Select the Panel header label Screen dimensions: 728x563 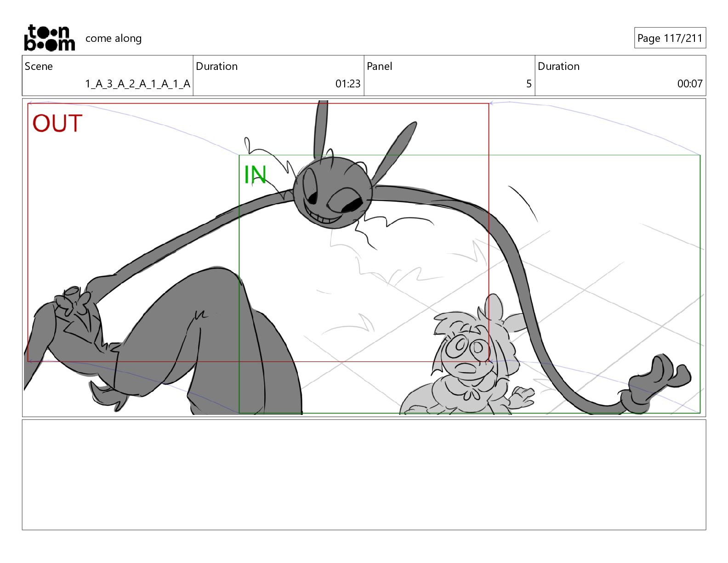tap(380, 66)
